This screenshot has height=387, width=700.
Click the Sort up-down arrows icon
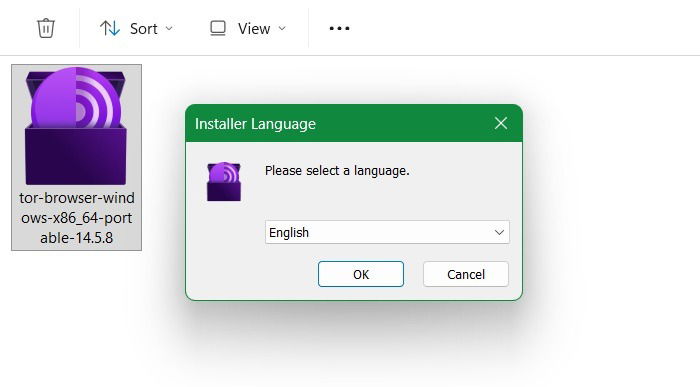point(110,28)
